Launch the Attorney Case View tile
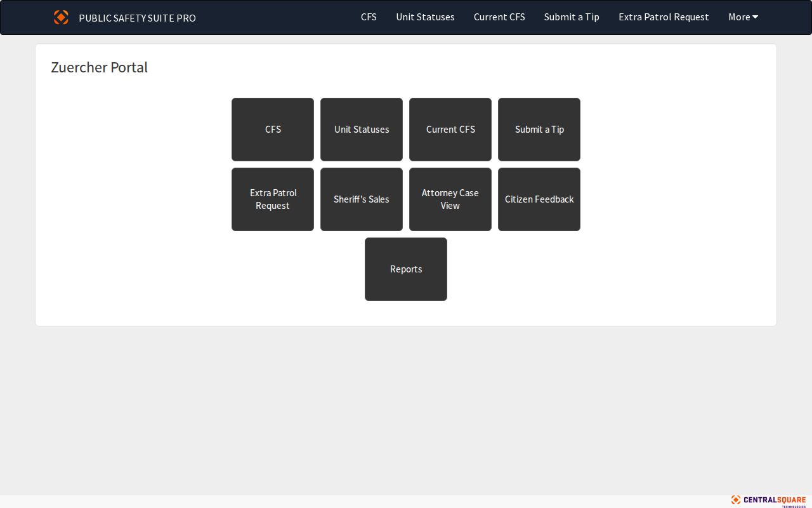Screen dimensions: 812x508 (450, 199)
